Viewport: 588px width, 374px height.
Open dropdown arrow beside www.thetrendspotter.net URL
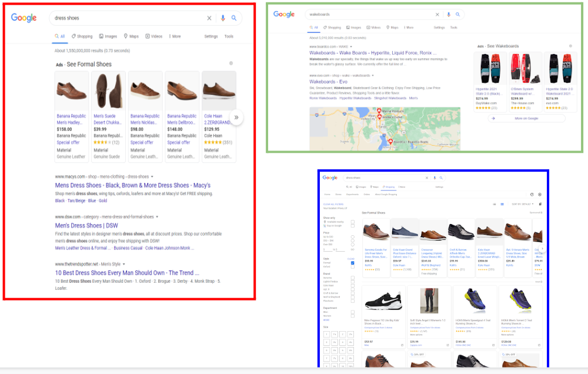(x=123, y=264)
